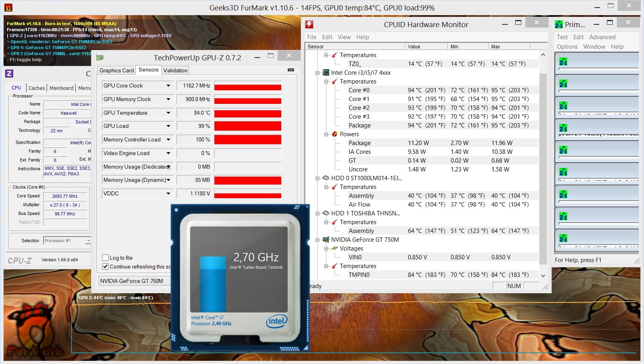This screenshot has width=644, height=364.
Task: Click the FurMark icon in the title bar
Action: tap(8, 8)
